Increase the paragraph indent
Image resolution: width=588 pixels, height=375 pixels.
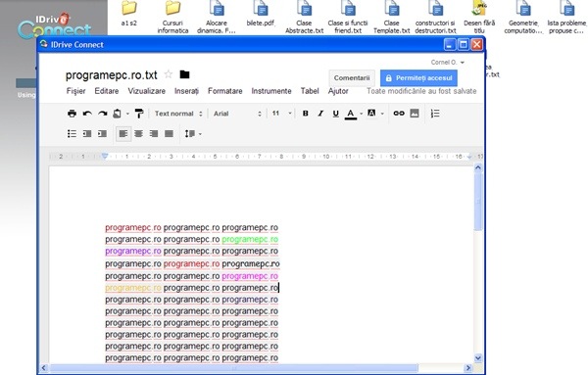(102, 134)
